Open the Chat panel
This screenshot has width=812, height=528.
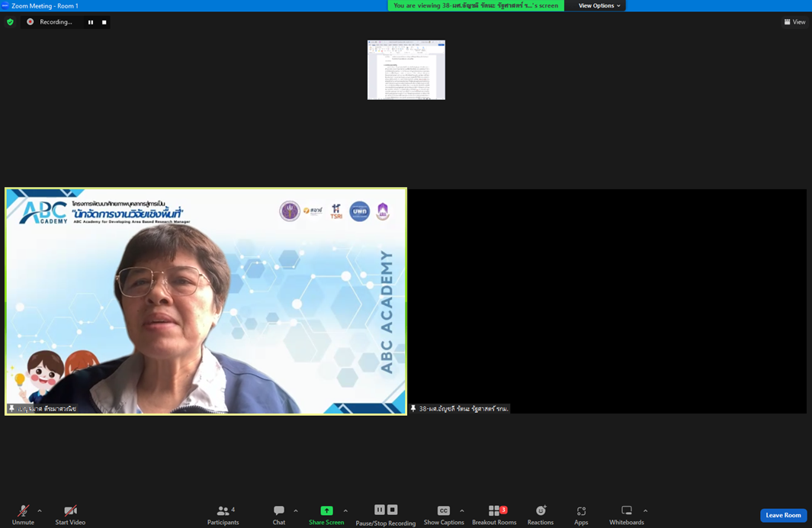279,514
